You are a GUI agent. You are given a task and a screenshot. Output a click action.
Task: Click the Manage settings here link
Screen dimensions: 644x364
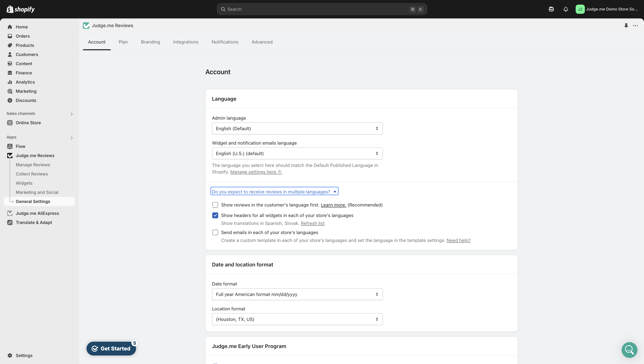click(x=256, y=172)
